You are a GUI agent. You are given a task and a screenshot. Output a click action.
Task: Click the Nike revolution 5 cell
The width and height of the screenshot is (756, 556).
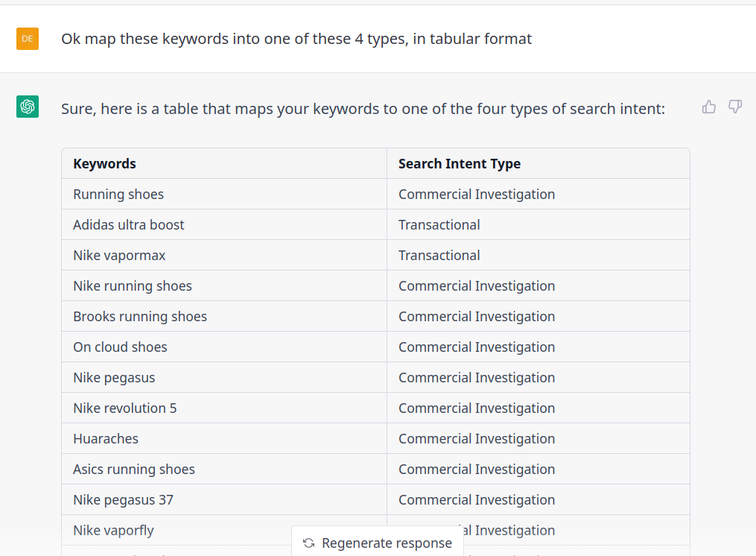pyautogui.click(x=124, y=408)
